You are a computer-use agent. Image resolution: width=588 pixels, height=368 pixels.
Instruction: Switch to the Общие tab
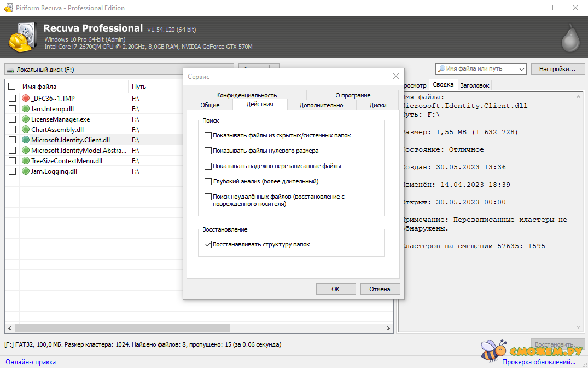pyautogui.click(x=210, y=105)
